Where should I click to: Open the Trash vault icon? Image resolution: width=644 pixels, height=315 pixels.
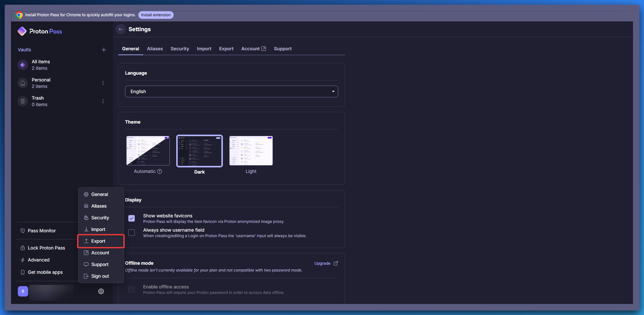point(23,101)
